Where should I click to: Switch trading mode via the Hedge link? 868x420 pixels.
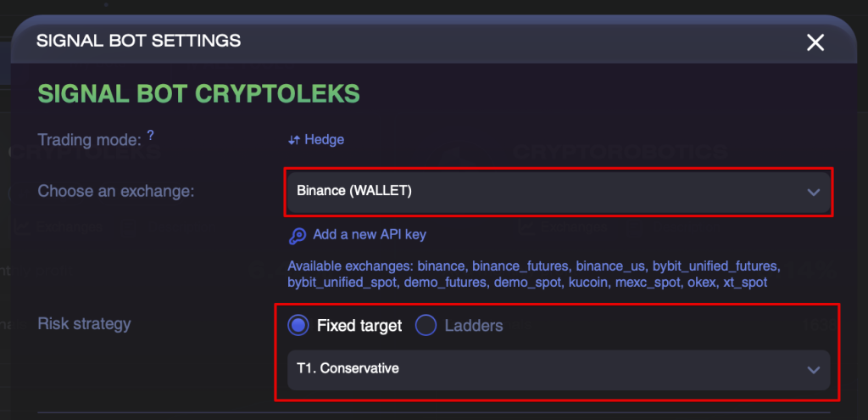325,140
